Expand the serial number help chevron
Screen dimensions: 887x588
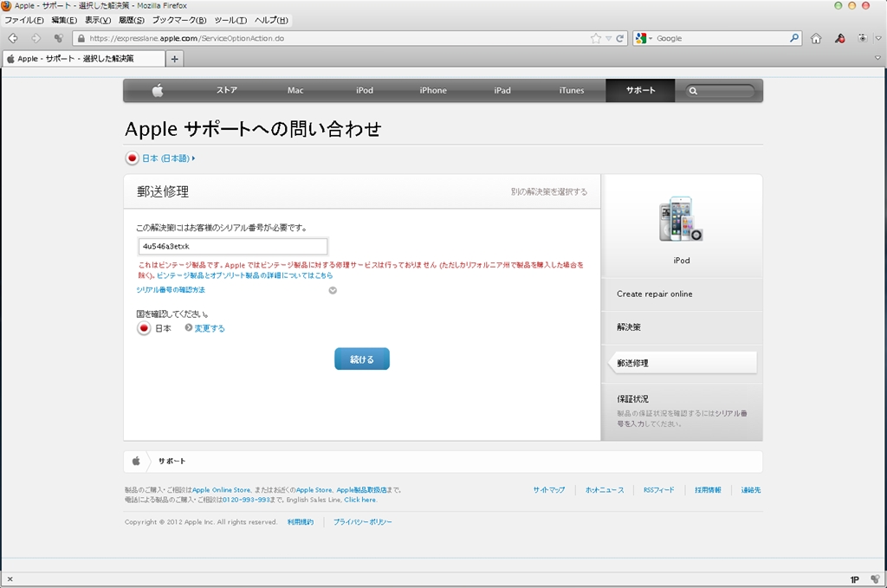(x=333, y=290)
